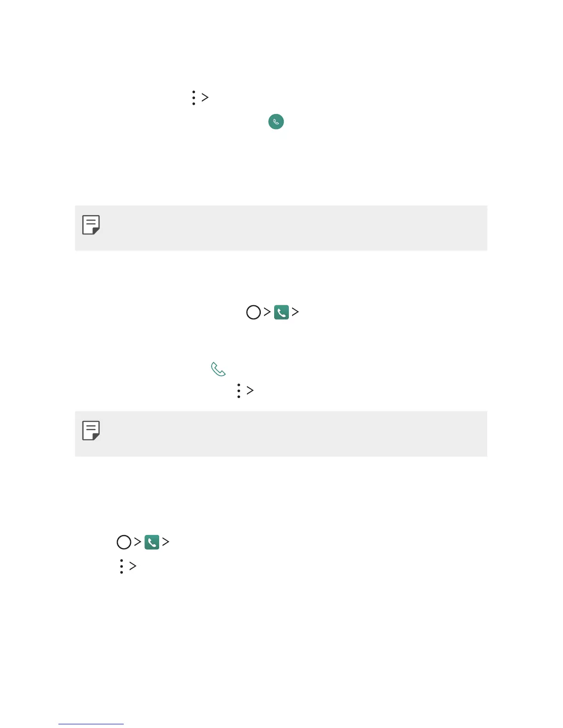Click chevron right of the lowest three-dot icon
Viewport: 563px width, 728px height.
pyautogui.click(x=133, y=566)
